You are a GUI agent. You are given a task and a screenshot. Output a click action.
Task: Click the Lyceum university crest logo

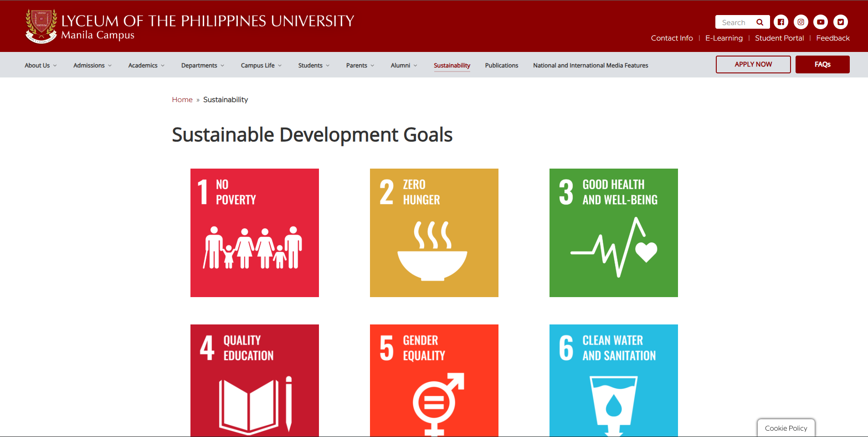(41, 26)
